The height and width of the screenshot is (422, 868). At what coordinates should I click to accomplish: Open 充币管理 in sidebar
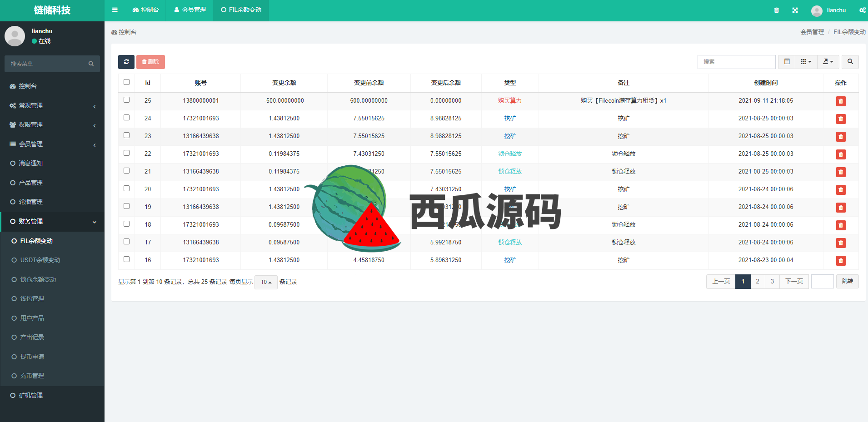[52, 376]
